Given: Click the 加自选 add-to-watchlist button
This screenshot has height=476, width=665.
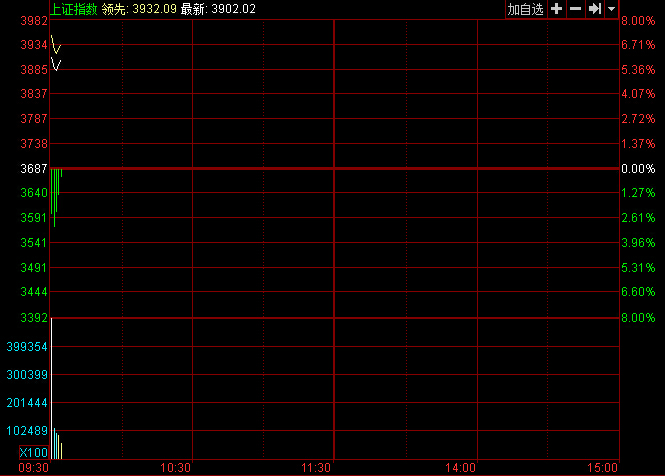Looking at the screenshot, I should [x=525, y=9].
